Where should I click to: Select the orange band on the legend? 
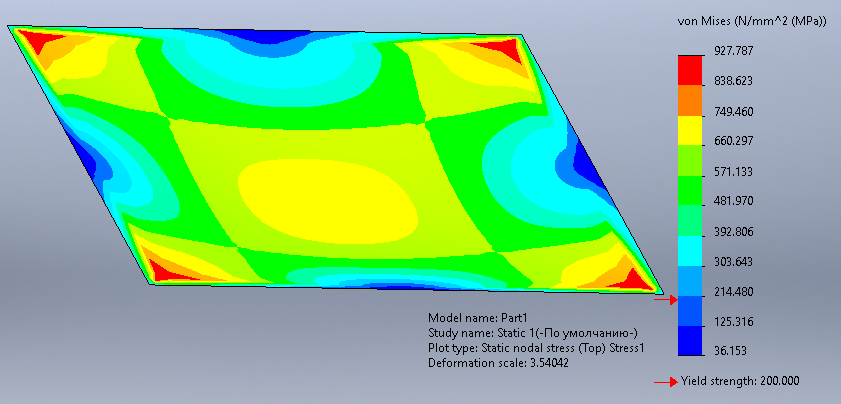pyautogui.click(x=690, y=99)
